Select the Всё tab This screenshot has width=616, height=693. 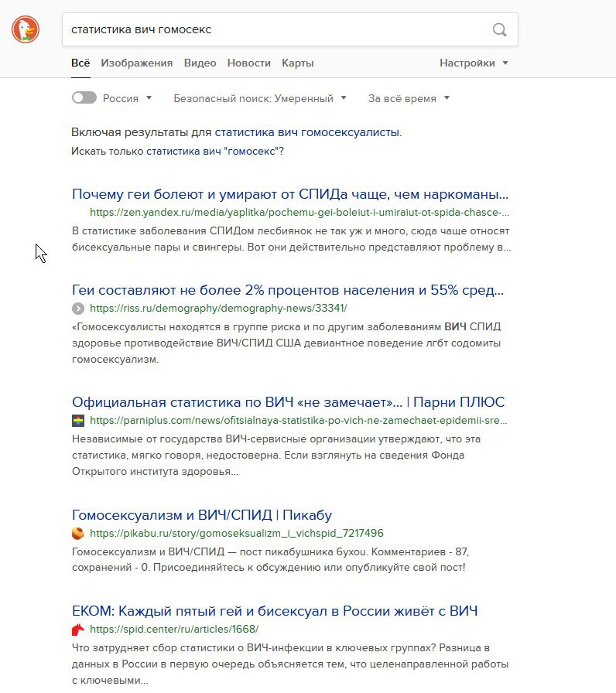tap(80, 63)
